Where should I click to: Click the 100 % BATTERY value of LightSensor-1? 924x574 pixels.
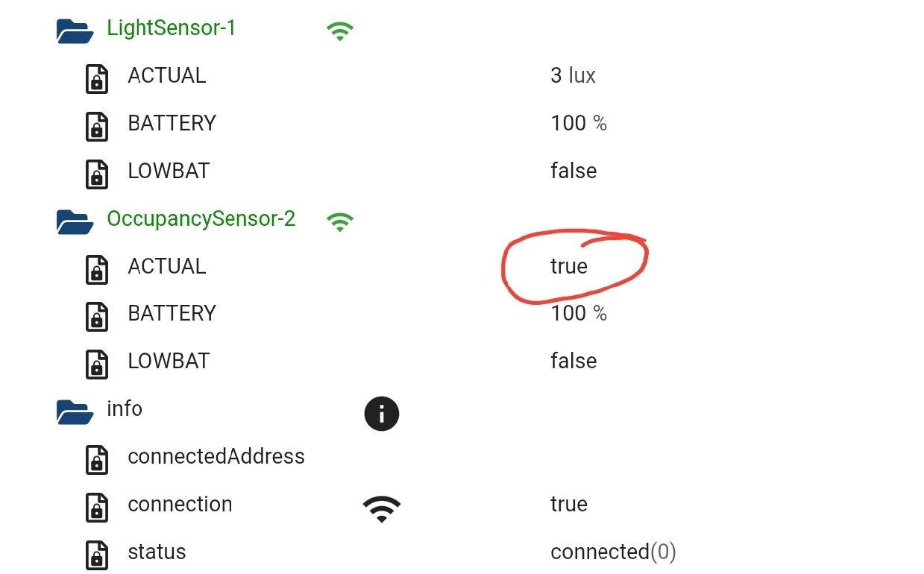click(x=579, y=123)
